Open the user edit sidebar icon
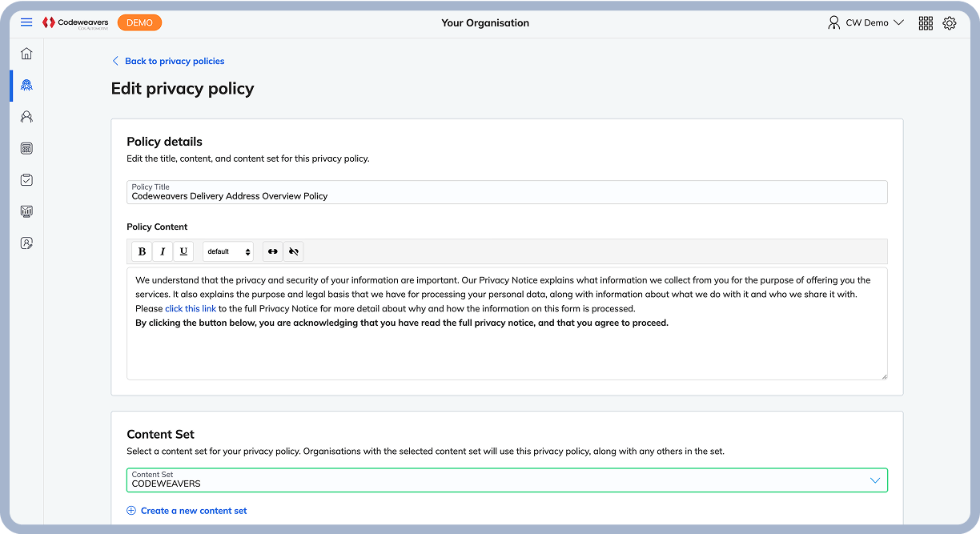This screenshot has height=534, width=980. tap(26, 243)
